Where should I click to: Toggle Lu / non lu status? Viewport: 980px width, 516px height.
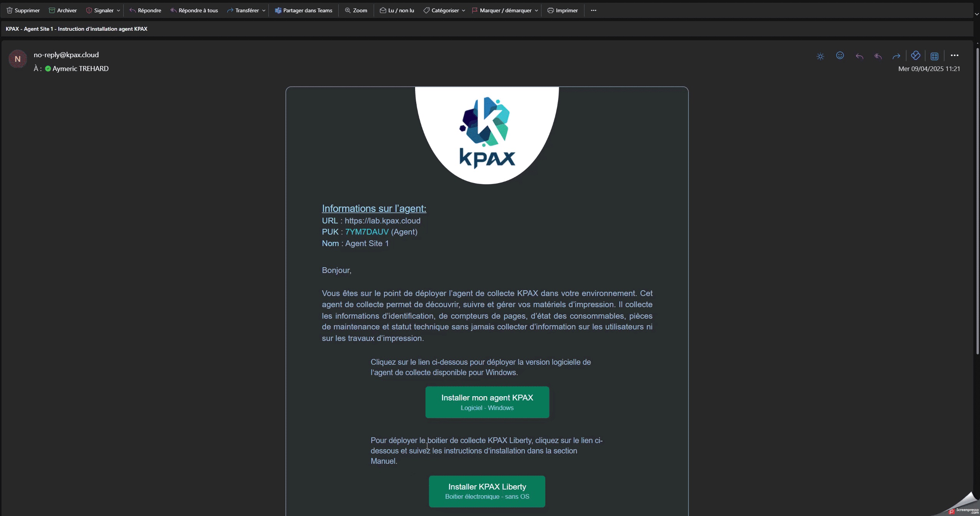397,10
